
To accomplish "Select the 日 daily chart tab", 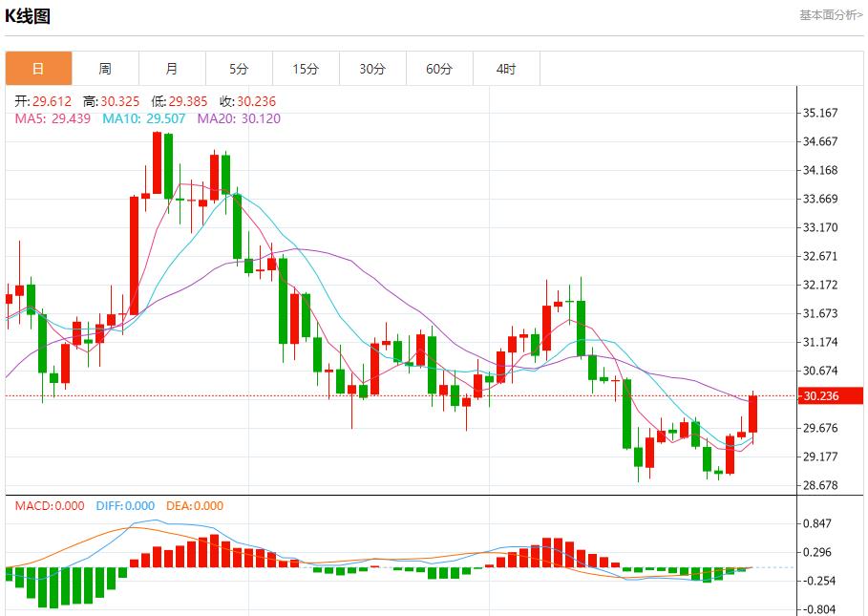I will [38, 69].
